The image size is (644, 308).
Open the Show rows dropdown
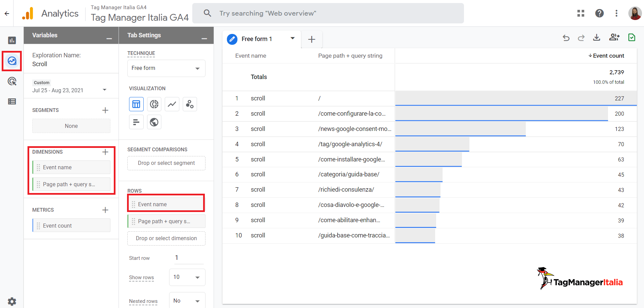coord(187,277)
